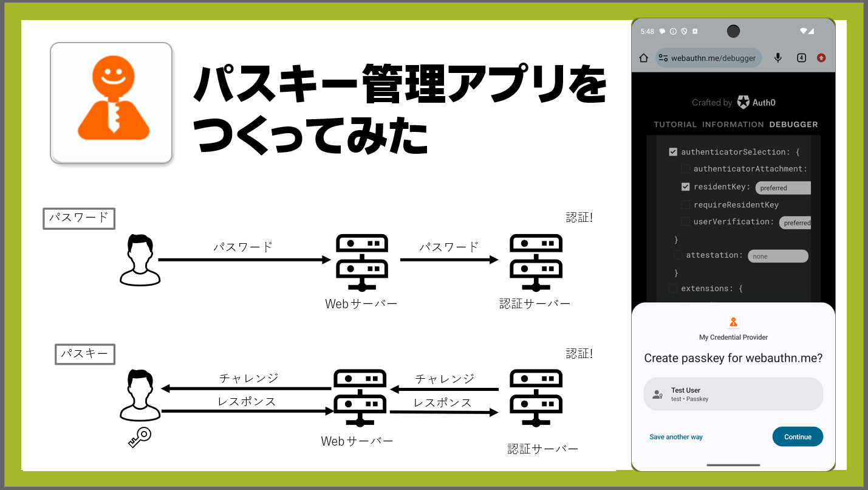Tap the Continue button

click(798, 437)
